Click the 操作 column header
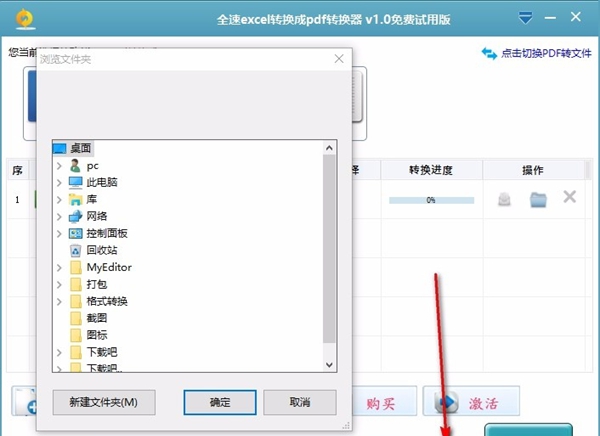600x436 pixels. coord(533,170)
